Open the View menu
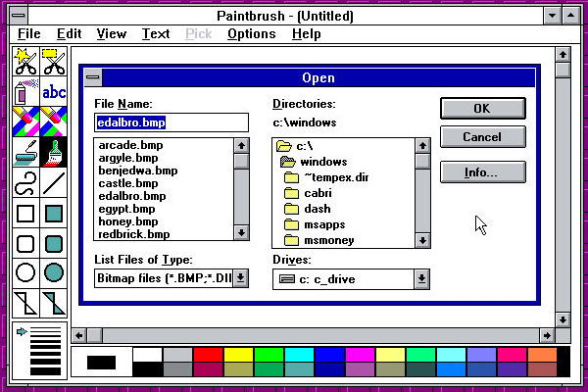 (x=112, y=34)
